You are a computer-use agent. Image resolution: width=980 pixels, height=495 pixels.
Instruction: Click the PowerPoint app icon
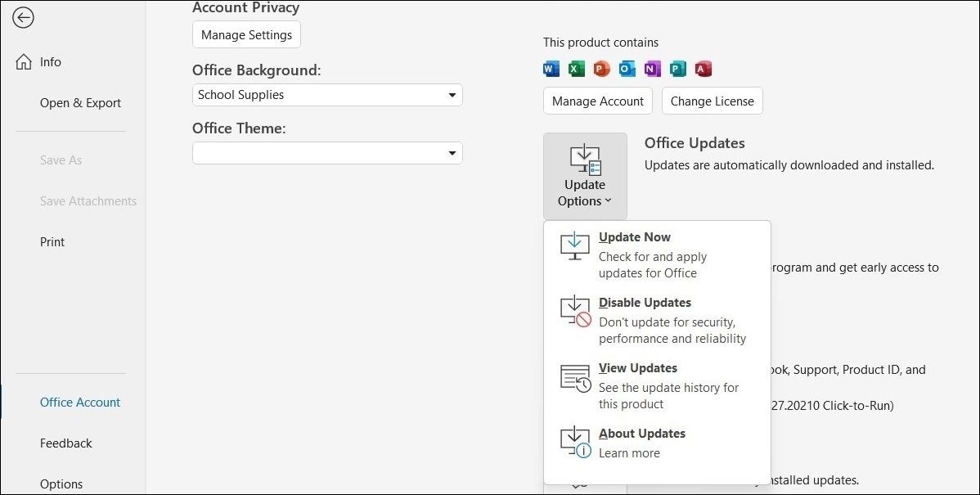point(601,69)
